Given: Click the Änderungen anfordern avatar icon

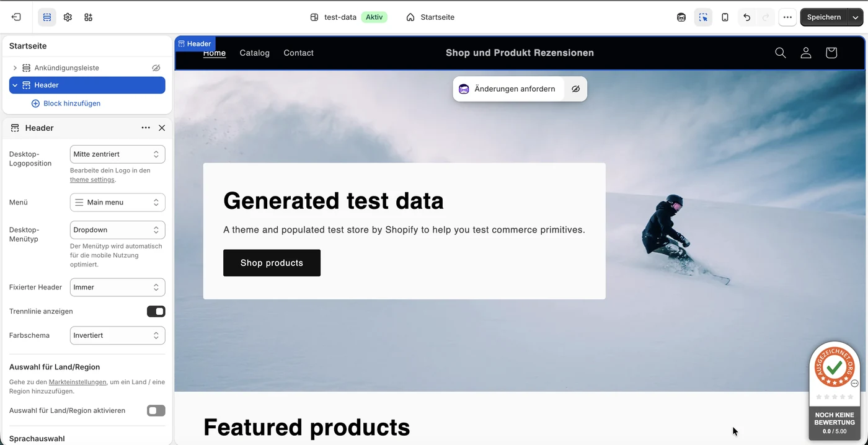Looking at the screenshot, I should pyautogui.click(x=464, y=89).
